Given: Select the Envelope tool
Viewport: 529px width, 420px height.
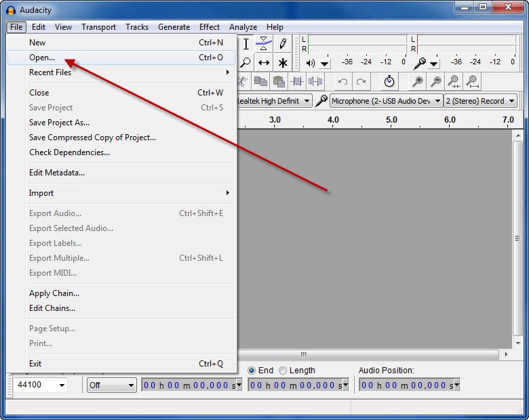Looking at the screenshot, I should coord(264,44).
